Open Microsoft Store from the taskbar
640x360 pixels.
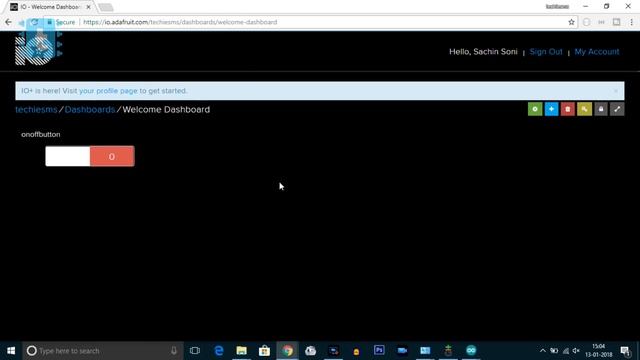[x=264, y=351]
